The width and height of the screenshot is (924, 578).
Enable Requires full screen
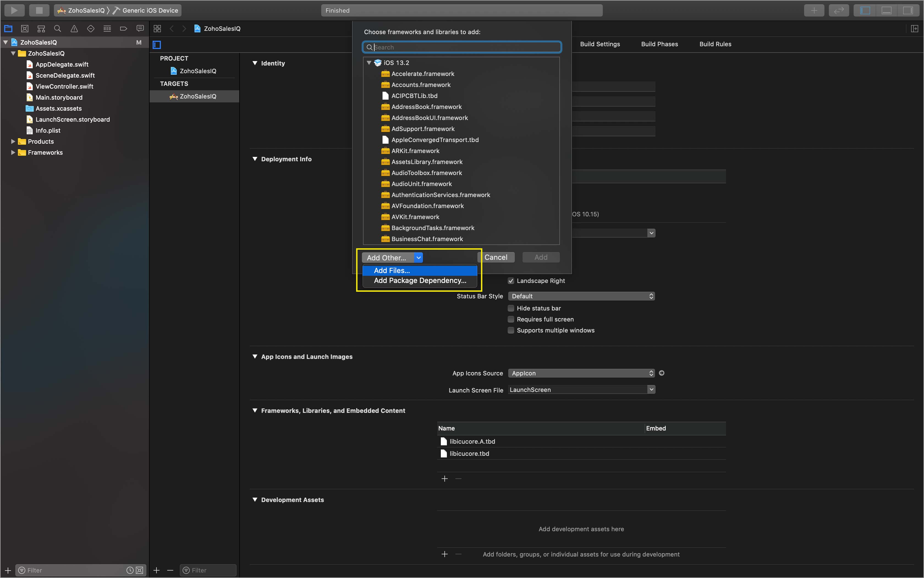(x=511, y=319)
